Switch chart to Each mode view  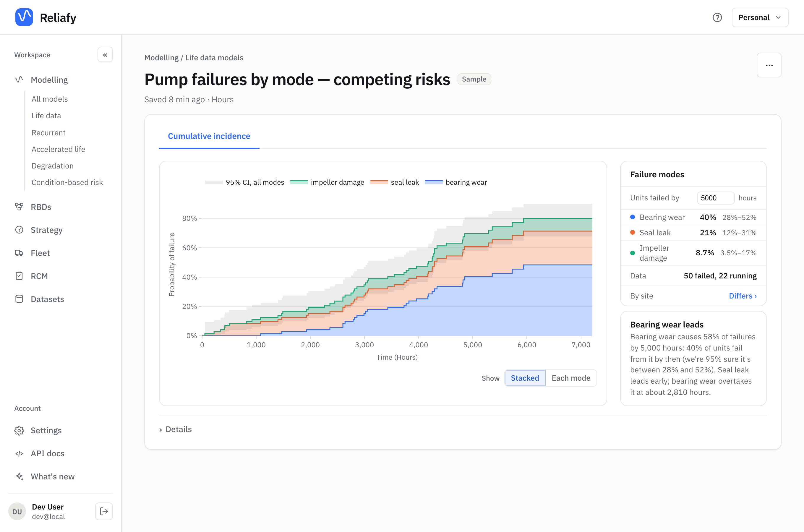[x=571, y=378]
